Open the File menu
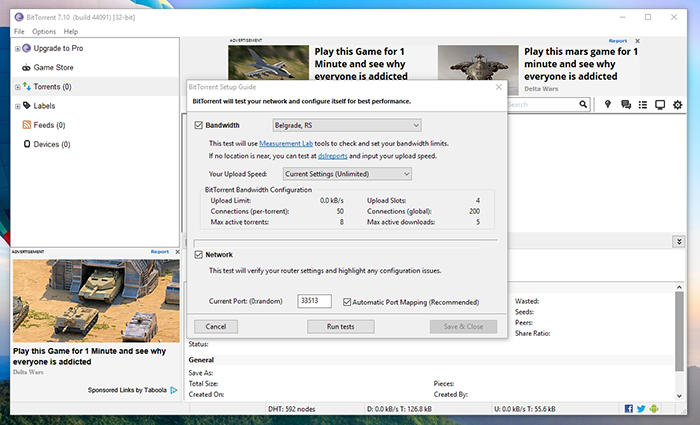Image resolution: width=700 pixels, height=425 pixels. (19, 32)
